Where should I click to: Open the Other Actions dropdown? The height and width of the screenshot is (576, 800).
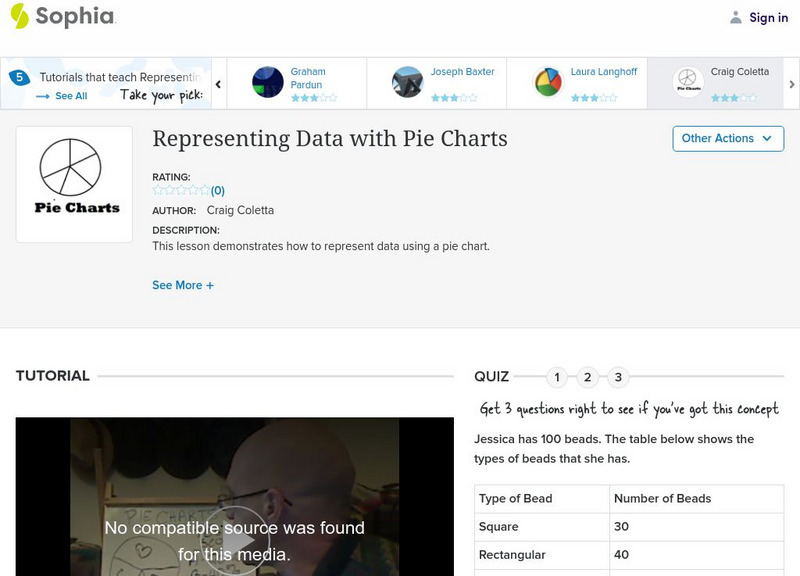click(x=728, y=139)
